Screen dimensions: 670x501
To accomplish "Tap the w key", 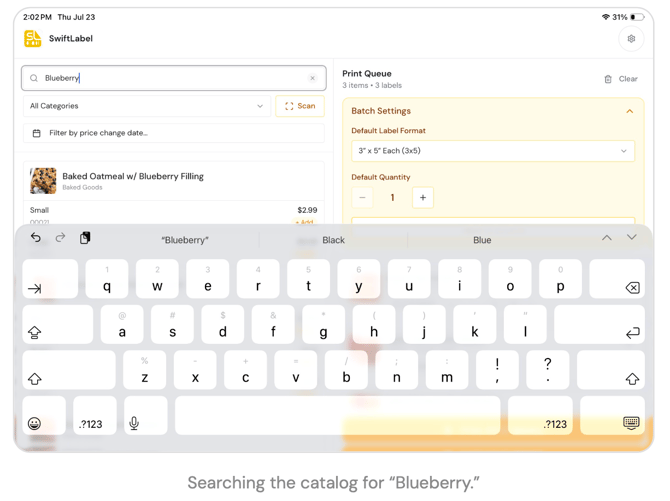I will coord(157,279).
